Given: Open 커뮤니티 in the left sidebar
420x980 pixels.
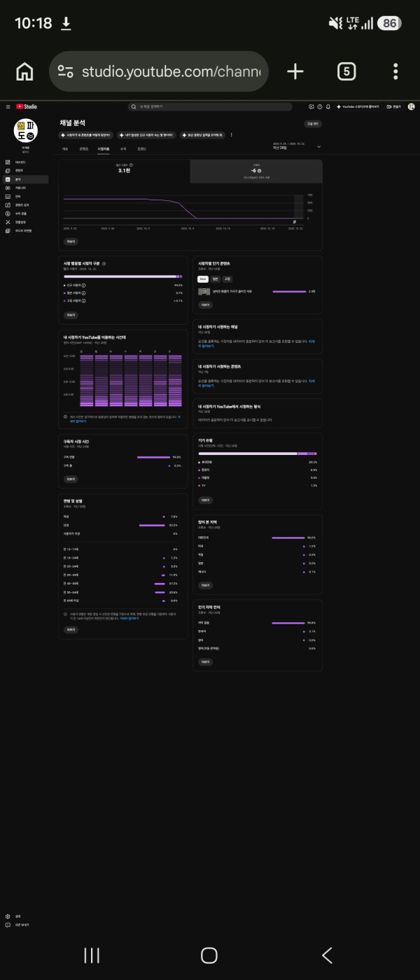Looking at the screenshot, I should pyautogui.click(x=26, y=188).
